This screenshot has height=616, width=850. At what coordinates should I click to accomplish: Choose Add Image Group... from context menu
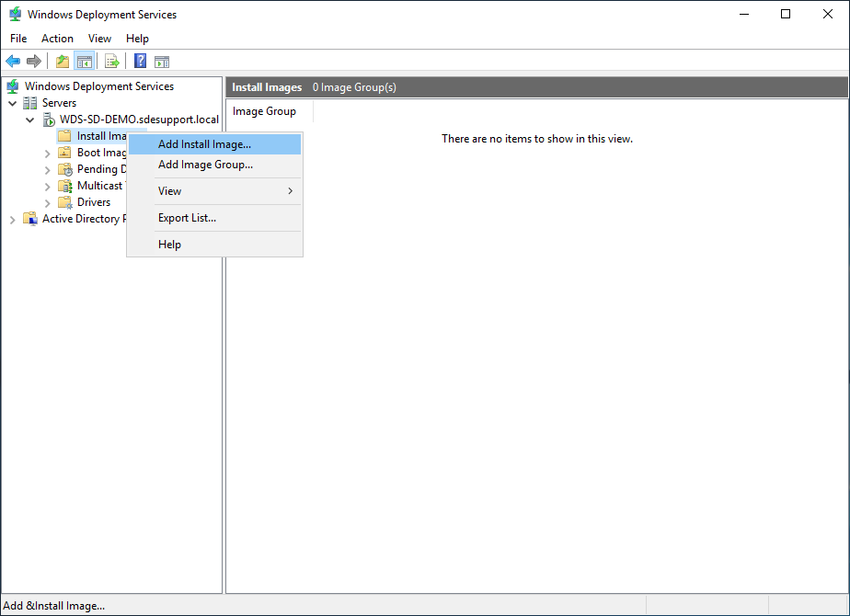pos(214,165)
